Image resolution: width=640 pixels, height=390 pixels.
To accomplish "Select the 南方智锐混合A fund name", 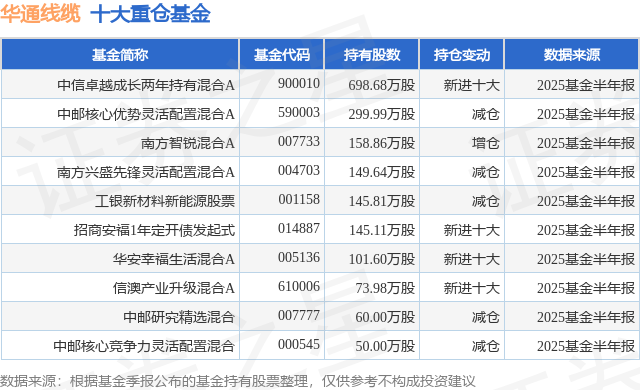I will [188, 143].
